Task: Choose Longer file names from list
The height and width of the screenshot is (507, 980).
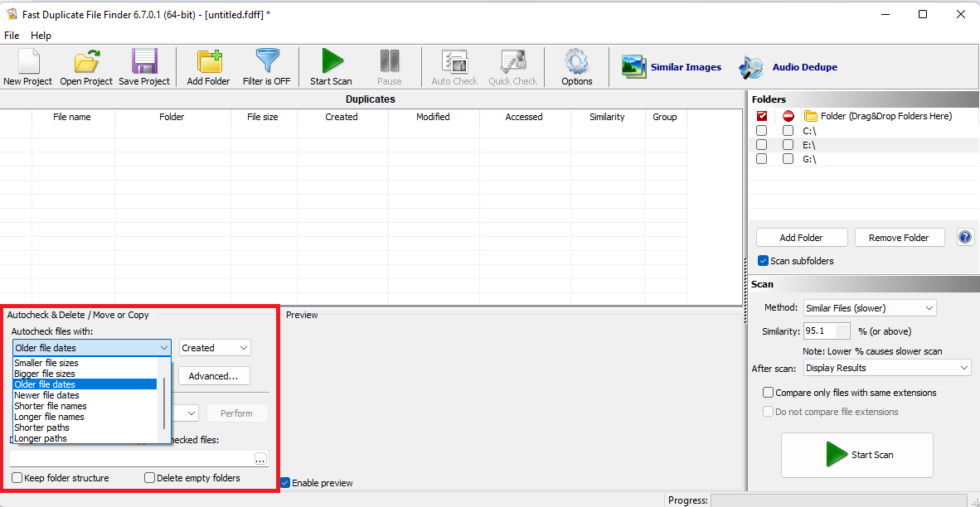Action: pyautogui.click(x=85, y=417)
